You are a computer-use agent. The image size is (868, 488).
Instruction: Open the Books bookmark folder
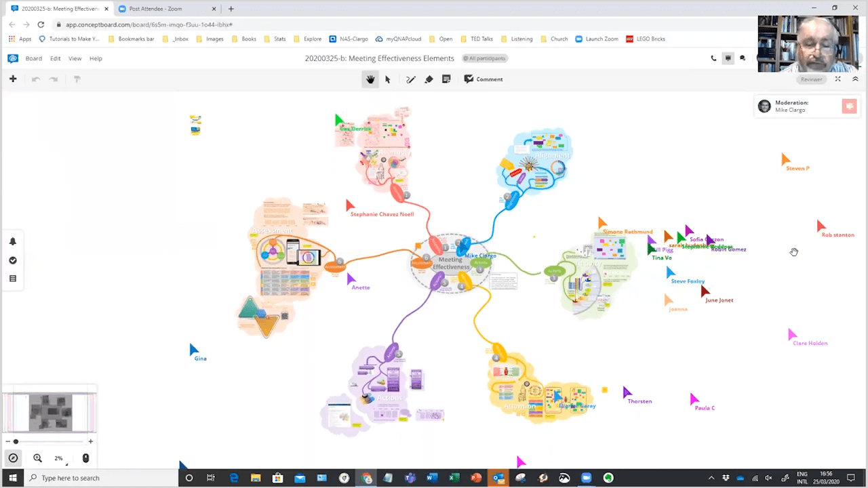pyautogui.click(x=243, y=39)
